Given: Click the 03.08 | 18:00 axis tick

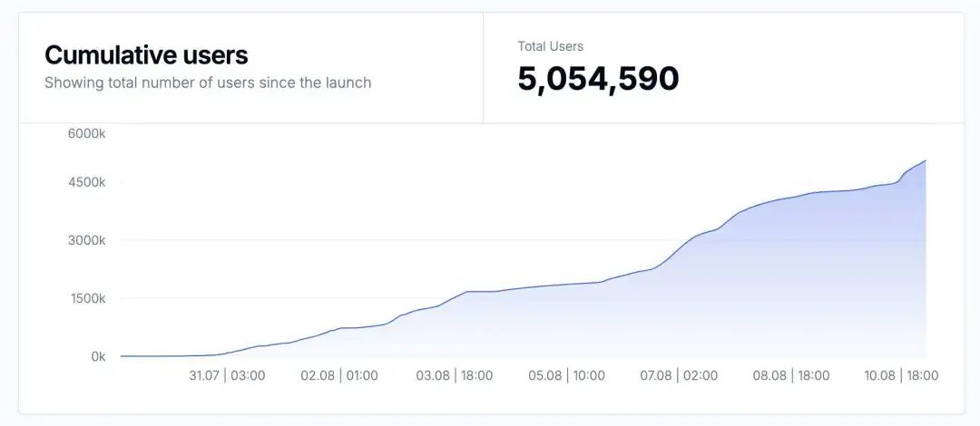Looking at the screenshot, I should click(455, 375).
